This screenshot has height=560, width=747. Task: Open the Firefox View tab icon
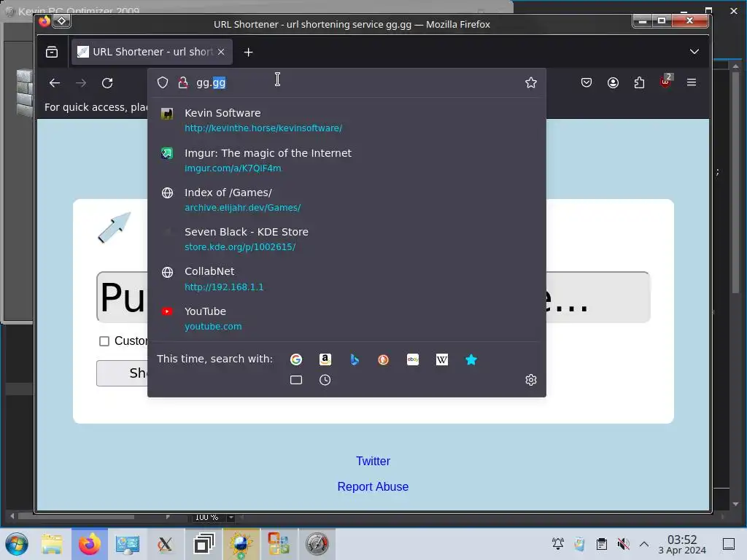tap(52, 52)
